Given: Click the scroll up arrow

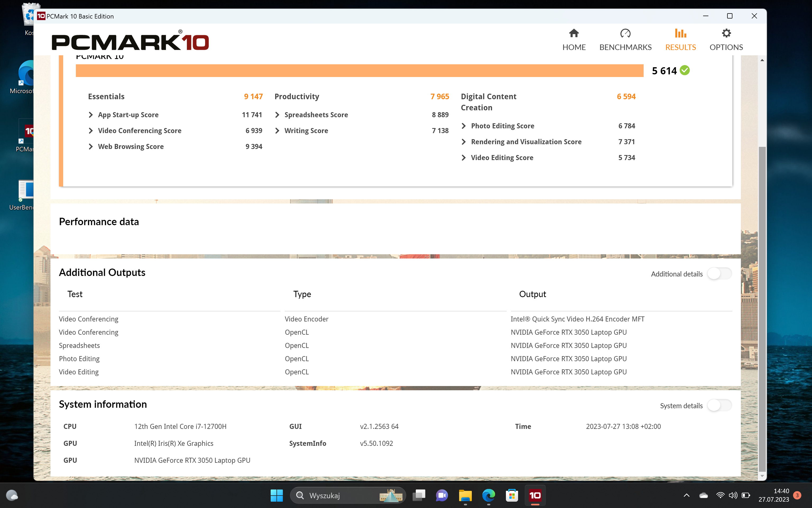Looking at the screenshot, I should coord(762,60).
